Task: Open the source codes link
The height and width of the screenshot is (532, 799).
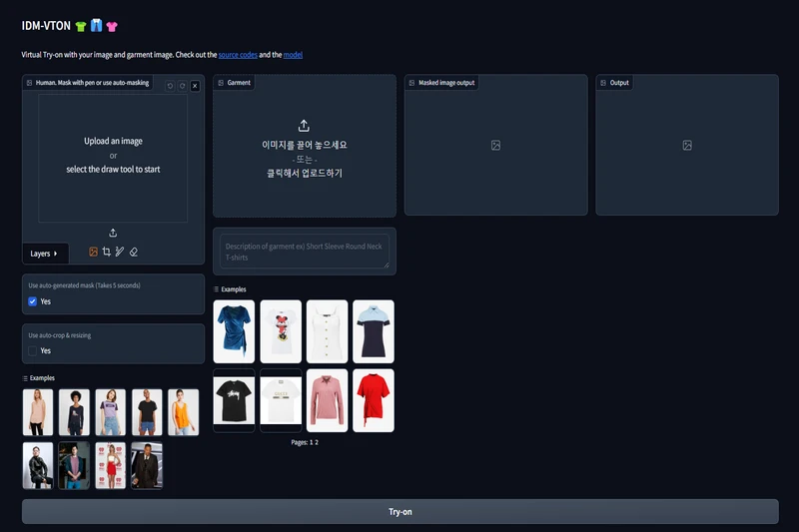Action: click(x=238, y=54)
